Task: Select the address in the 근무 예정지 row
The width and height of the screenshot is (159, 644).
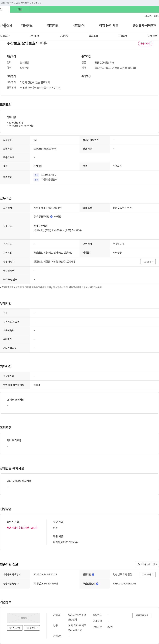Action: coord(54,262)
